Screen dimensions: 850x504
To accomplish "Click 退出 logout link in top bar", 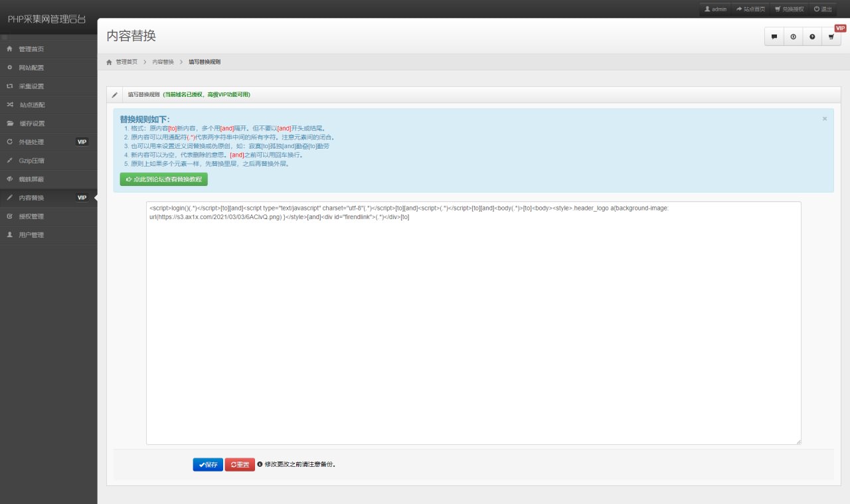I will pos(823,9).
